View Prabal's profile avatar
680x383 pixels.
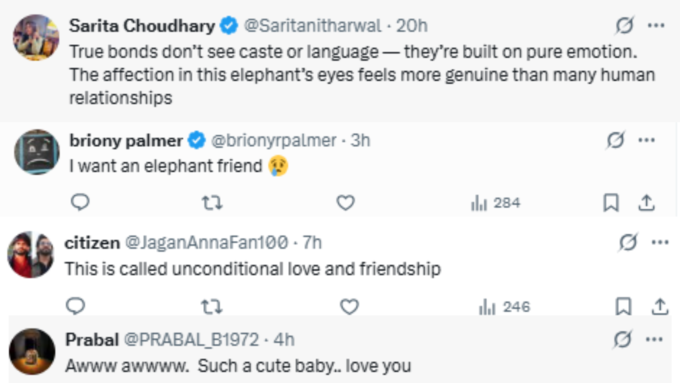pyautogui.click(x=32, y=351)
